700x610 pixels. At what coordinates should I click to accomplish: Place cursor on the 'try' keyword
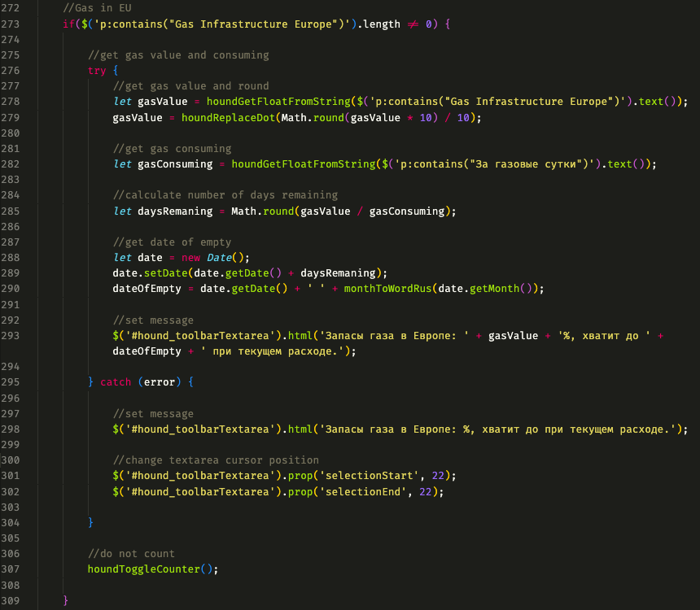tap(97, 71)
